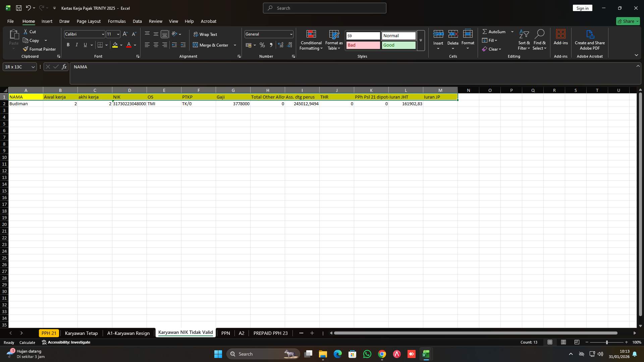Apply bold formatting to selection
The height and width of the screenshot is (362, 644).
coord(68,45)
